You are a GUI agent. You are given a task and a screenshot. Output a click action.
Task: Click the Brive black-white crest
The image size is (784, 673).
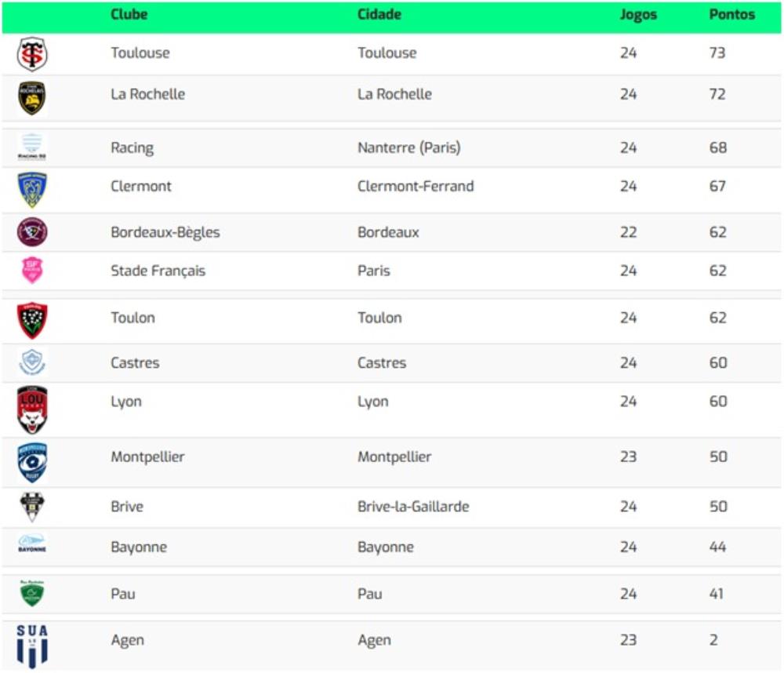click(x=32, y=507)
